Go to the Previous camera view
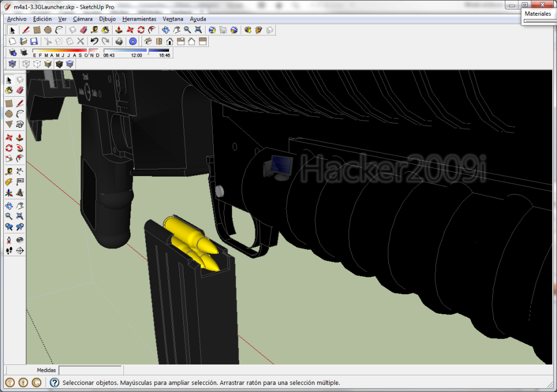Screen dimensions: 557x392 (9, 227)
